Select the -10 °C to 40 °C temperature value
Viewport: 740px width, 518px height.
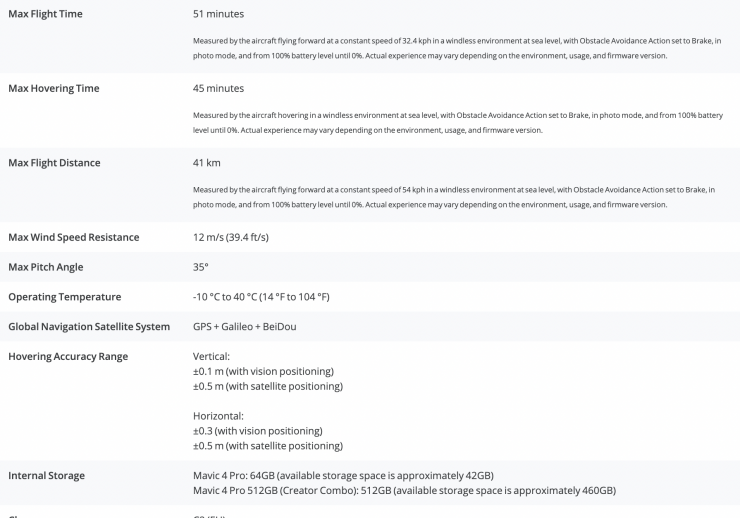pos(261,297)
